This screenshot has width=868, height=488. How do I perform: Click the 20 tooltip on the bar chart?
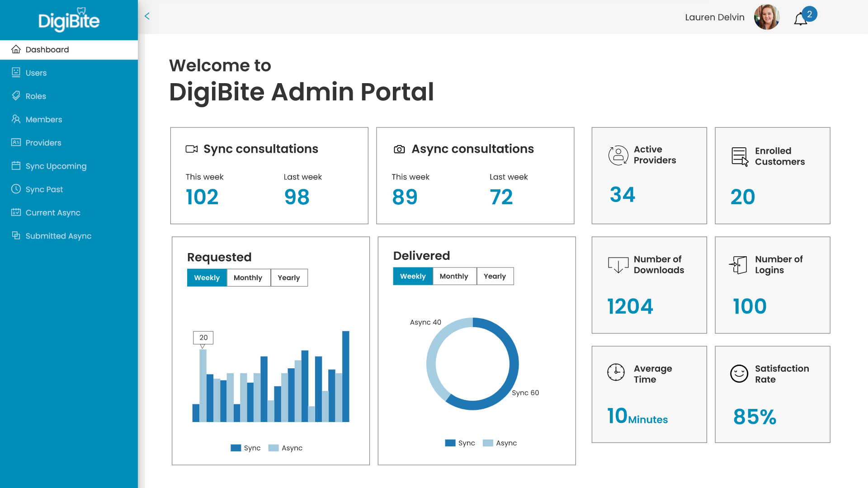click(203, 338)
